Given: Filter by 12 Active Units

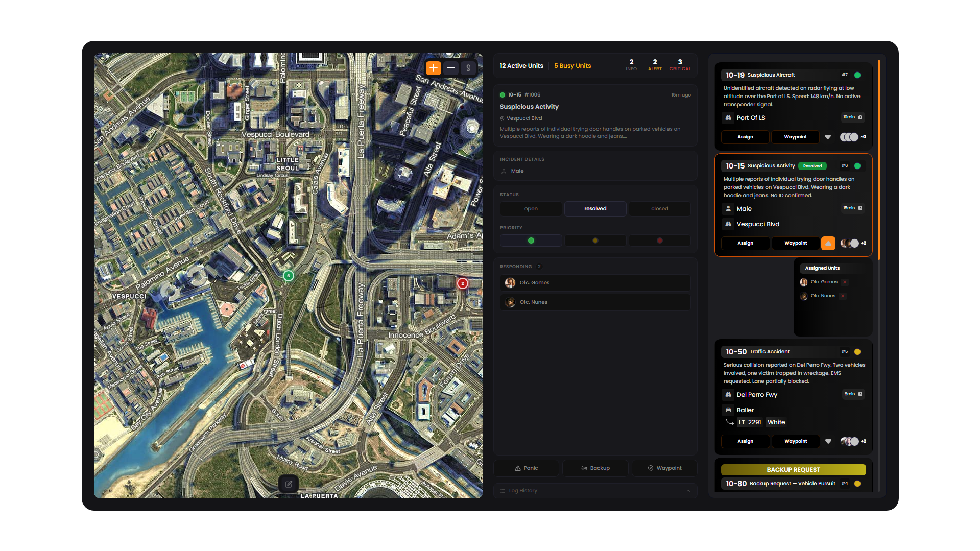Looking at the screenshot, I should pyautogui.click(x=521, y=66).
